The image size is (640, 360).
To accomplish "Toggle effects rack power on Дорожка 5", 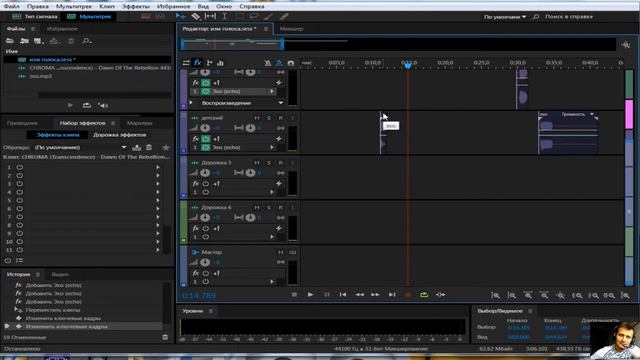I will pyautogui.click(x=205, y=184).
